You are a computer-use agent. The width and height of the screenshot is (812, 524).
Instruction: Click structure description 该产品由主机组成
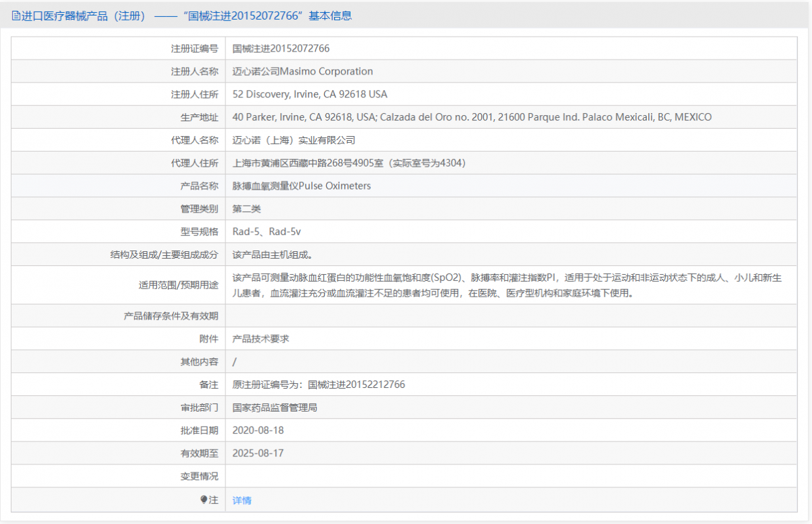coord(272,255)
